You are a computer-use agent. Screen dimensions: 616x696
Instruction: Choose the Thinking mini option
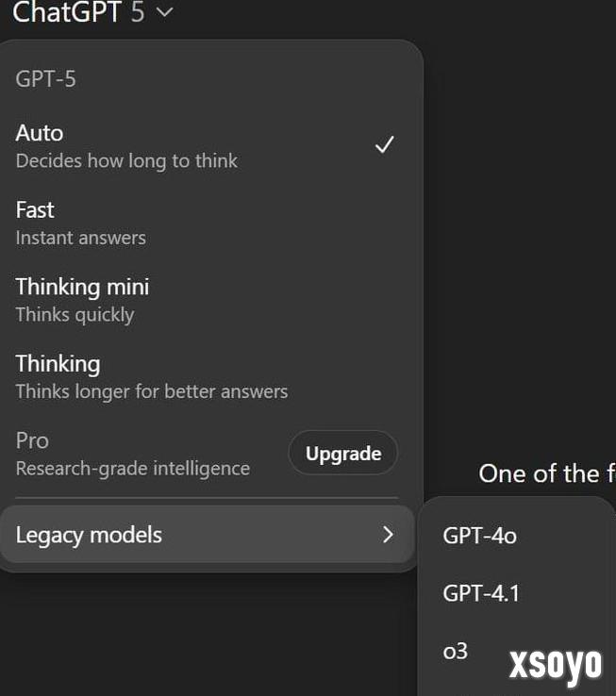coord(82,287)
